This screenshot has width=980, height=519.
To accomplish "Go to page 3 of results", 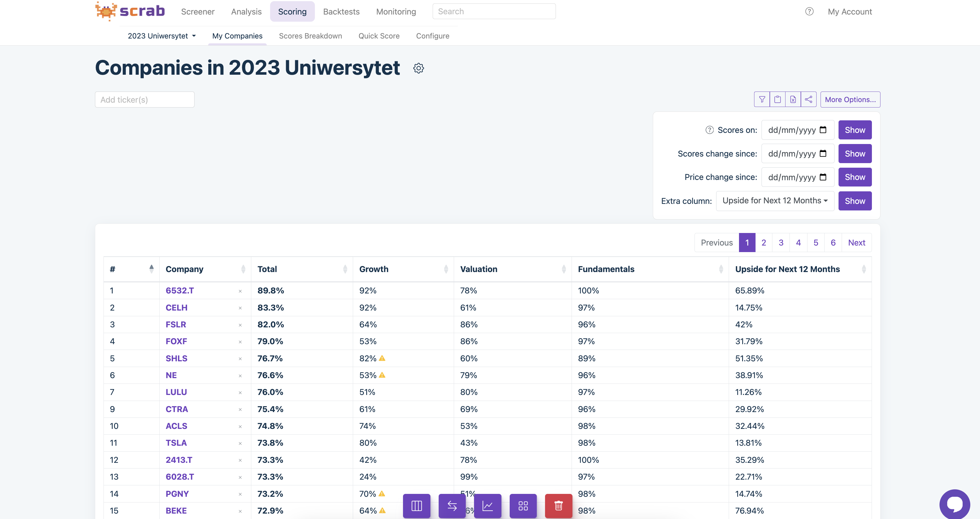I will [781, 242].
